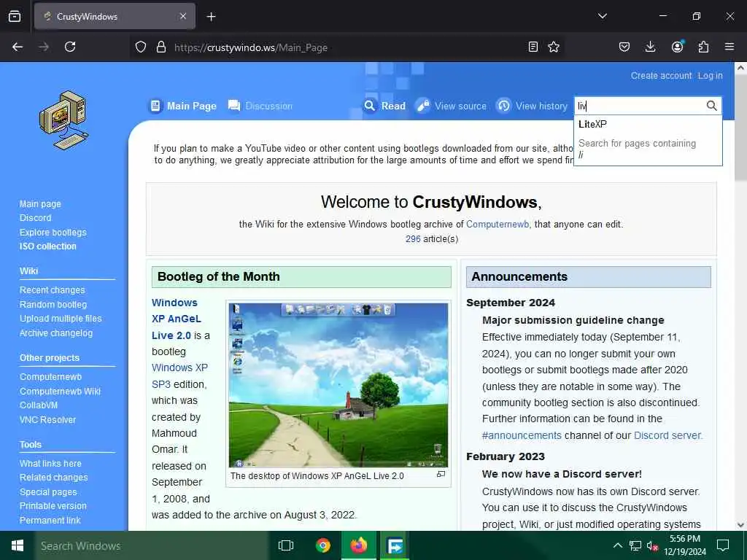Screen dimensions: 747x560
Task: Open Discord server link in announcements
Action: [667, 435]
